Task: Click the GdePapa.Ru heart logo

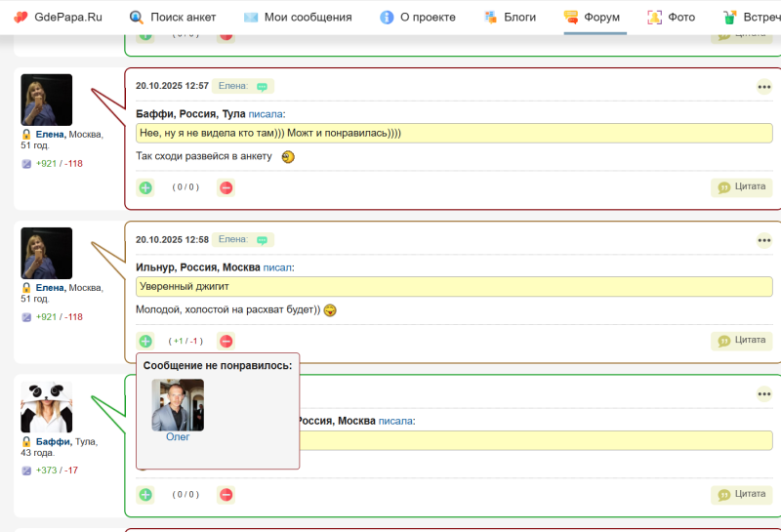Action: point(21,18)
